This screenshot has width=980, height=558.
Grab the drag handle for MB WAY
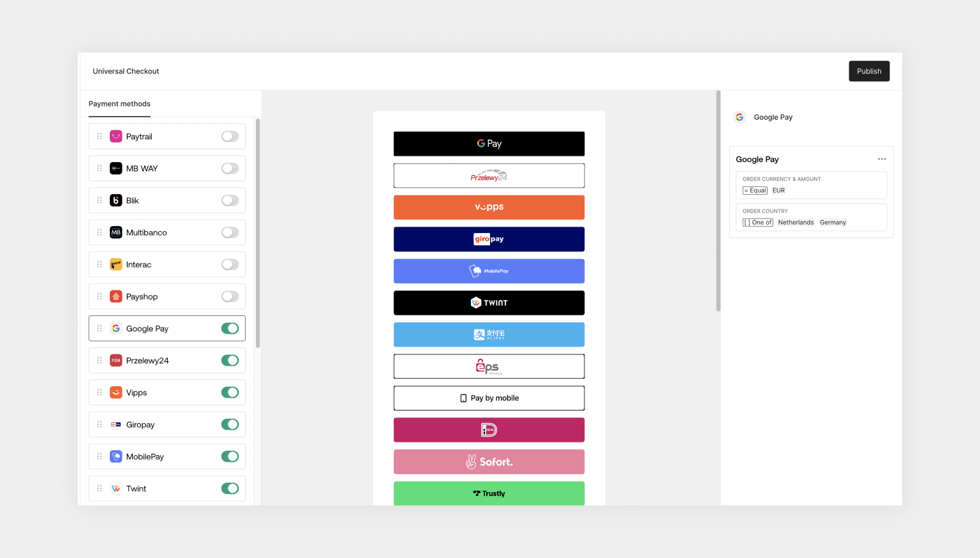[100, 169]
